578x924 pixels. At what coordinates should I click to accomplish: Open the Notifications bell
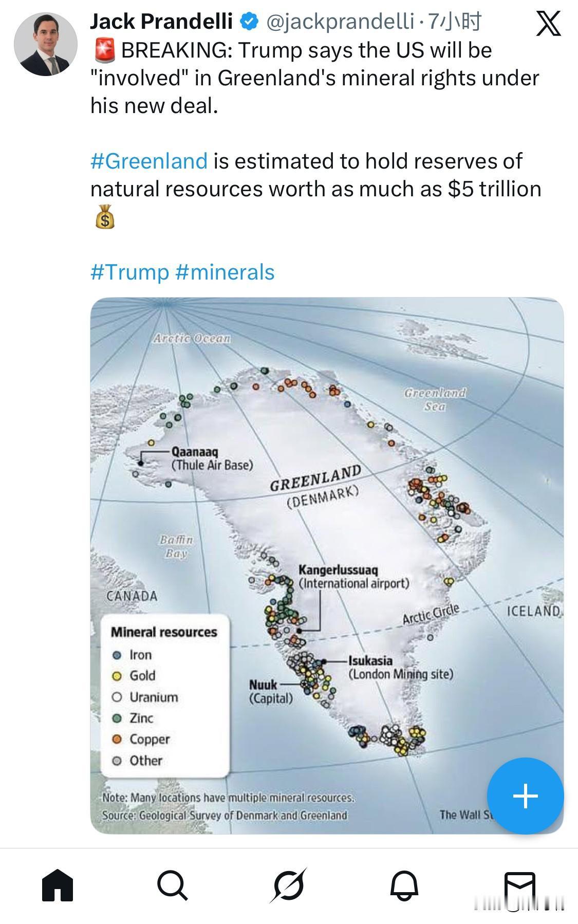point(404,885)
